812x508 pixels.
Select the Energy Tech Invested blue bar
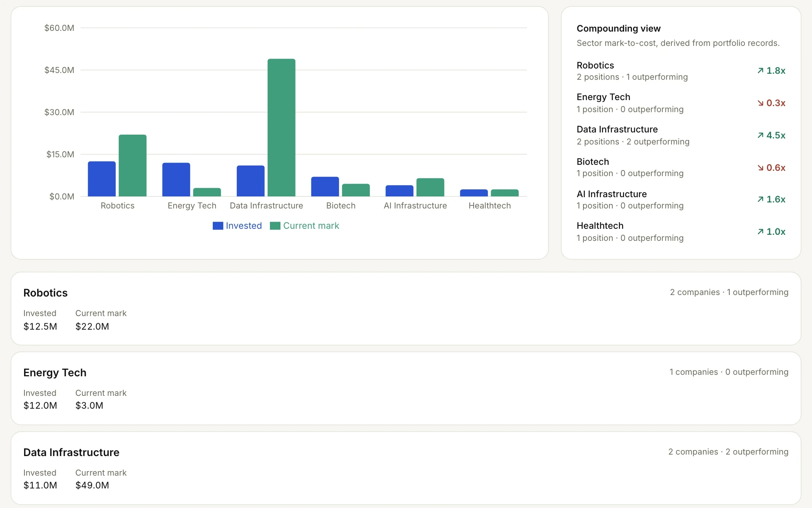[x=176, y=179]
